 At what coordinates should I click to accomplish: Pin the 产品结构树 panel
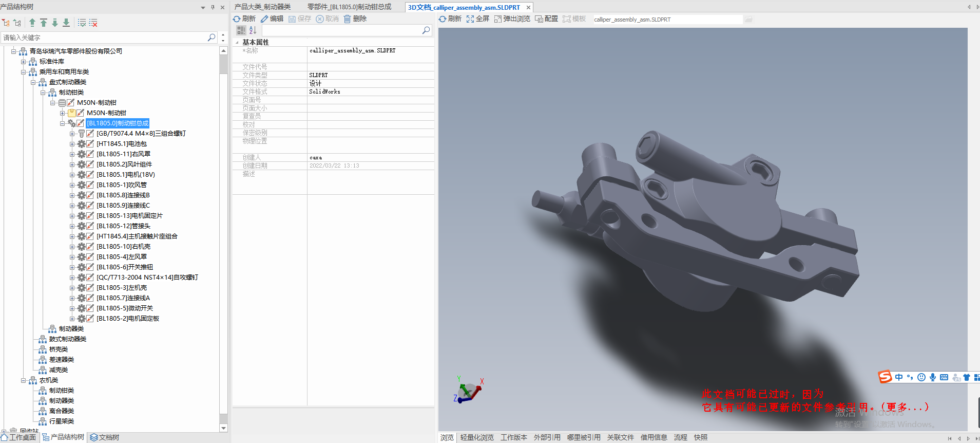coord(213,7)
